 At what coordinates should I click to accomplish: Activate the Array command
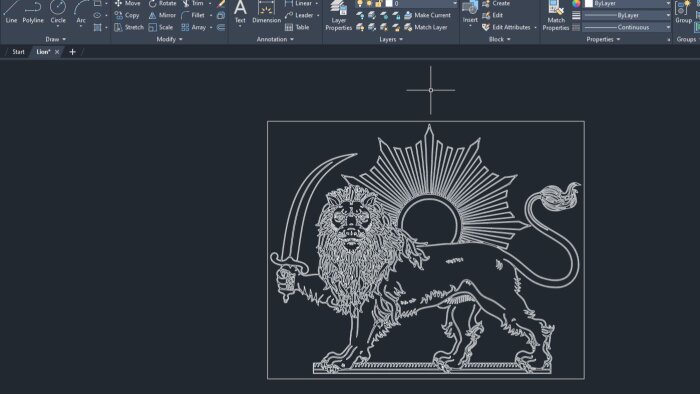(x=194, y=27)
